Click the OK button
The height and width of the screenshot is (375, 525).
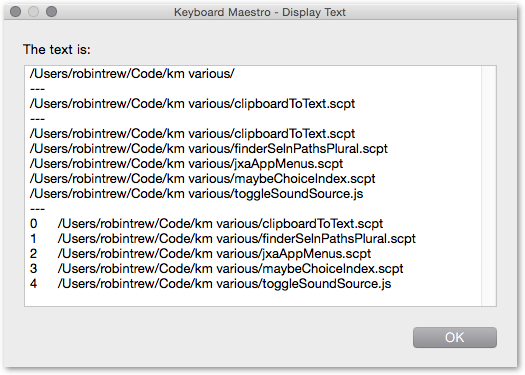454,337
